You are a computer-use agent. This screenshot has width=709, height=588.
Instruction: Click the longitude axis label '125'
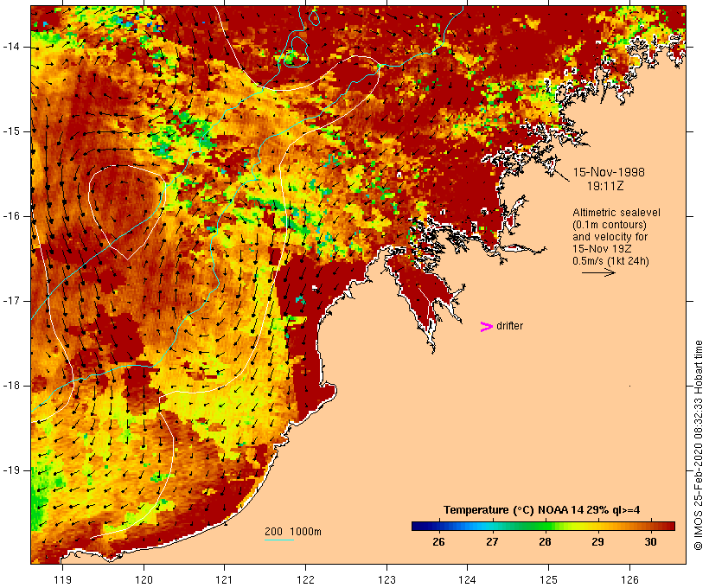point(548,579)
